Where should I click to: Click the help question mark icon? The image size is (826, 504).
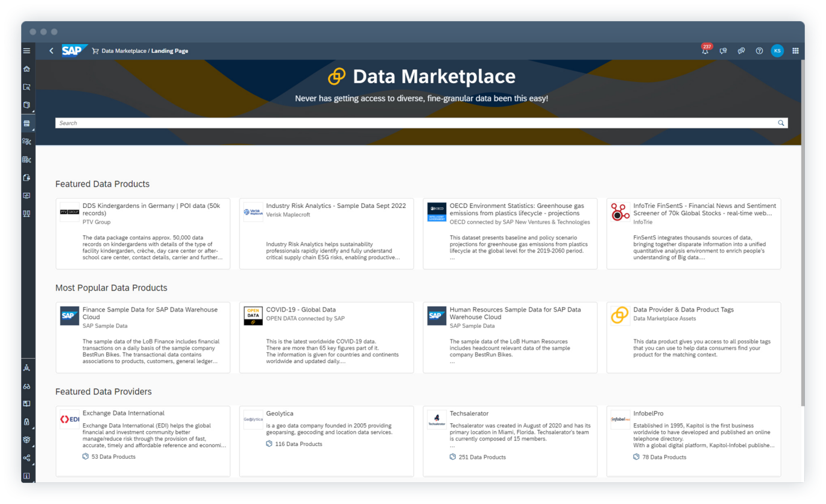[759, 51]
